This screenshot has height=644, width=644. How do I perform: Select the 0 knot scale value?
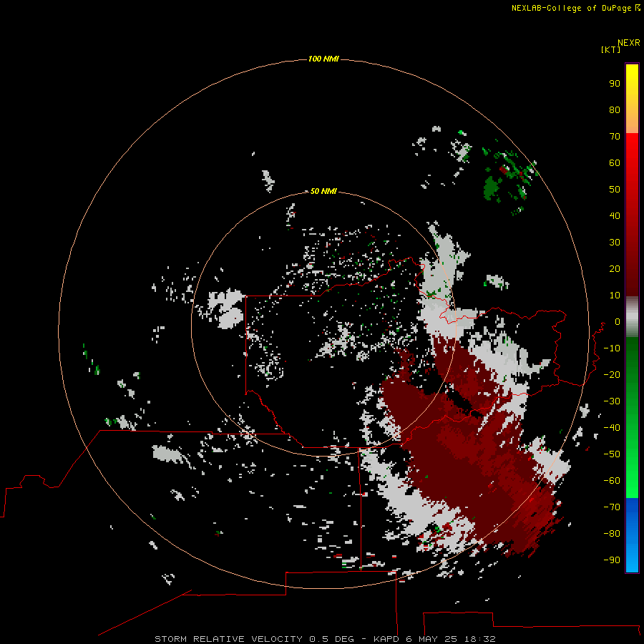tap(618, 321)
